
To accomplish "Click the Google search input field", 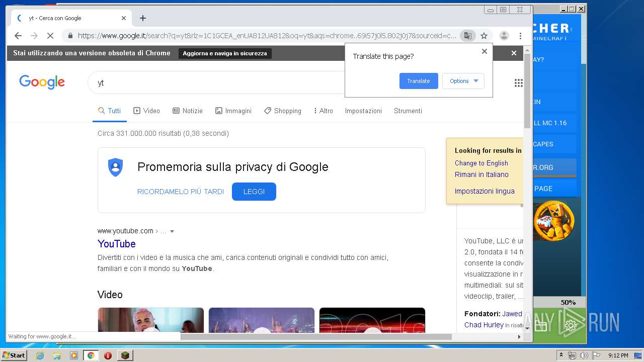I will (x=216, y=83).
